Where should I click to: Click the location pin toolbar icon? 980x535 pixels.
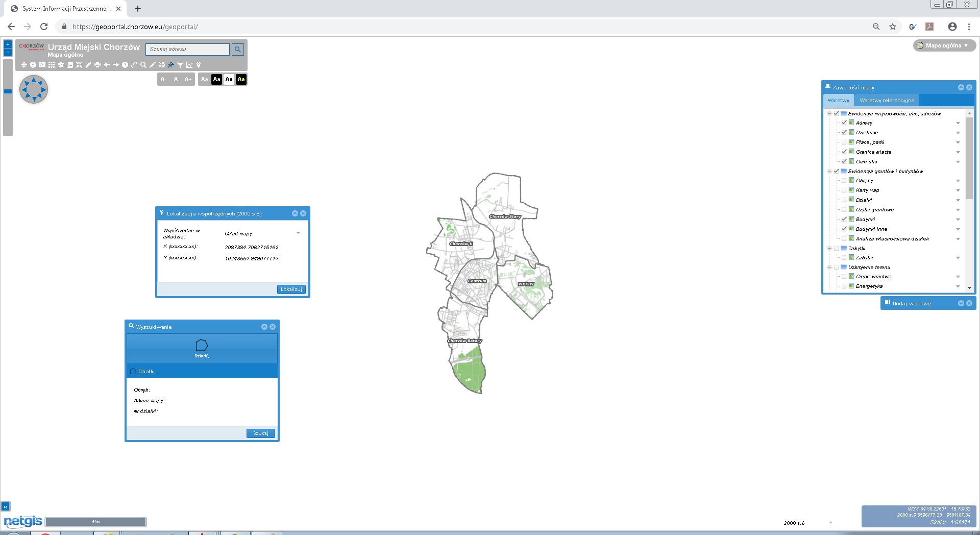[x=199, y=65]
